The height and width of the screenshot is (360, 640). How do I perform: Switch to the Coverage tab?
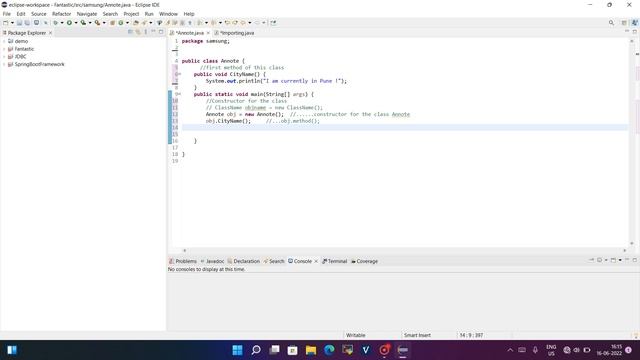[x=364, y=261]
